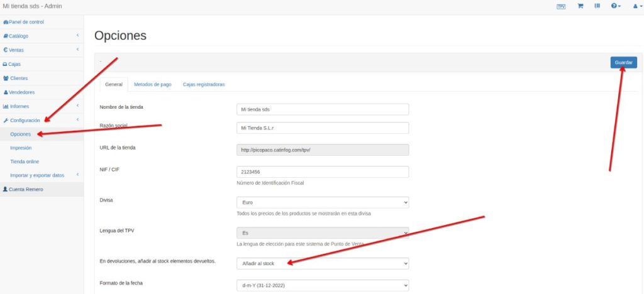Image resolution: width=644 pixels, height=294 pixels.
Task: Open the help question mark menu
Action: [616, 6]
